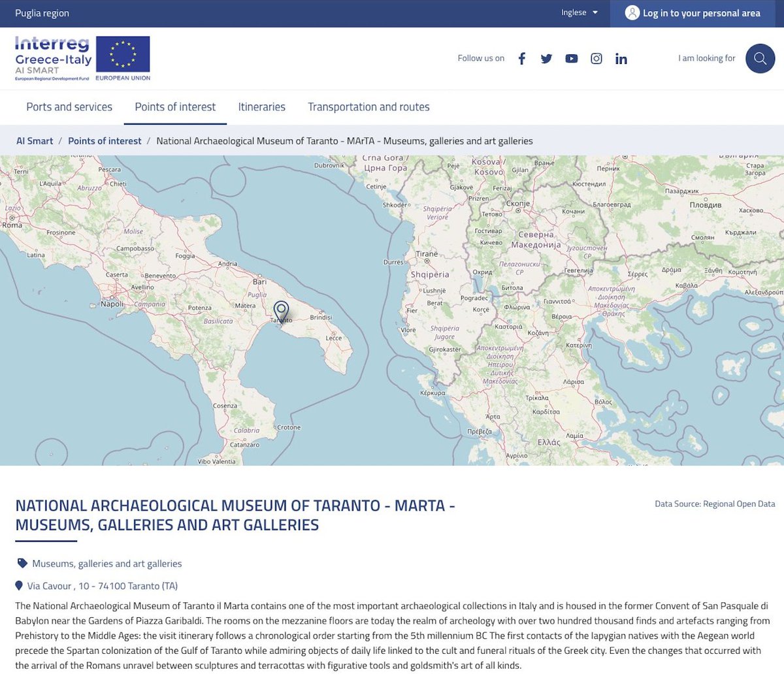Click the breadcrumb museum page title text
Image resolution: width=784 pixels, height=678 pixels.
(344, 141)
